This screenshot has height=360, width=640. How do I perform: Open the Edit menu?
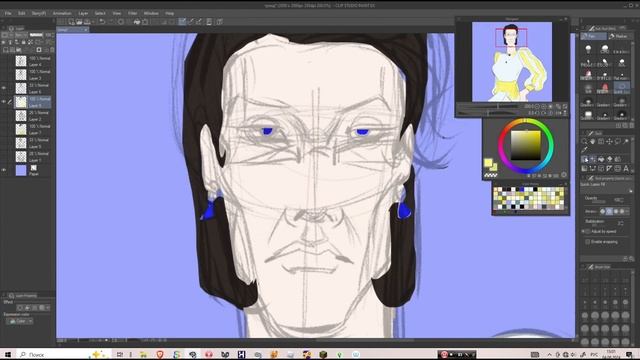(22, 13)
